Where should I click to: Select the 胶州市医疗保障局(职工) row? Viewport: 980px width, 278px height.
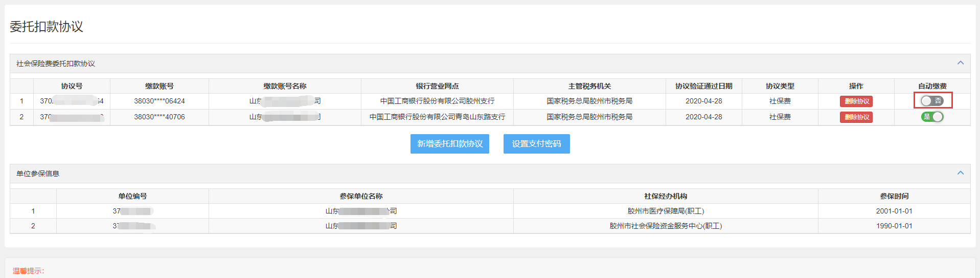pyautogui.click(x=666, y=211)
